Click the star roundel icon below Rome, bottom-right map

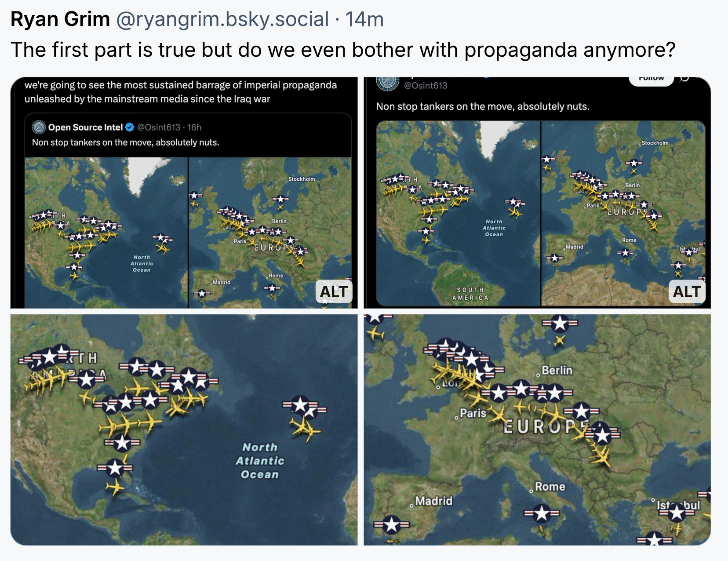tap(542, 513)
